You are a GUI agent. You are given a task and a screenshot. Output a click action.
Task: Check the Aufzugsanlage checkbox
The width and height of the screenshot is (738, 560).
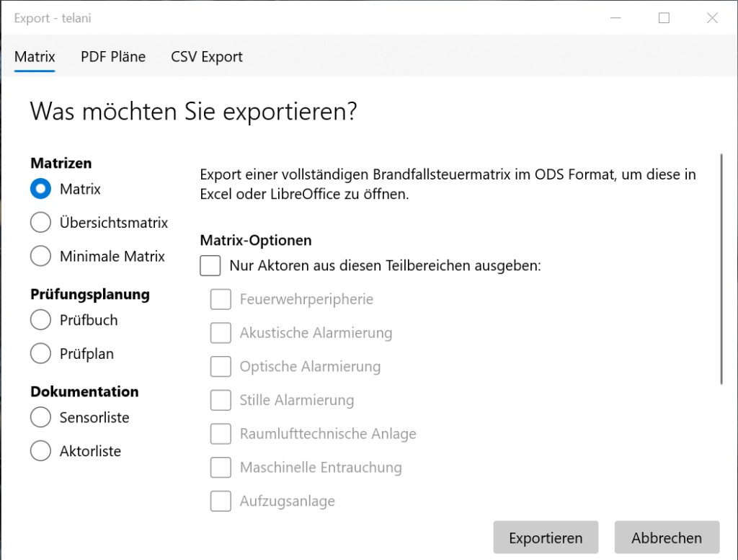221,501
